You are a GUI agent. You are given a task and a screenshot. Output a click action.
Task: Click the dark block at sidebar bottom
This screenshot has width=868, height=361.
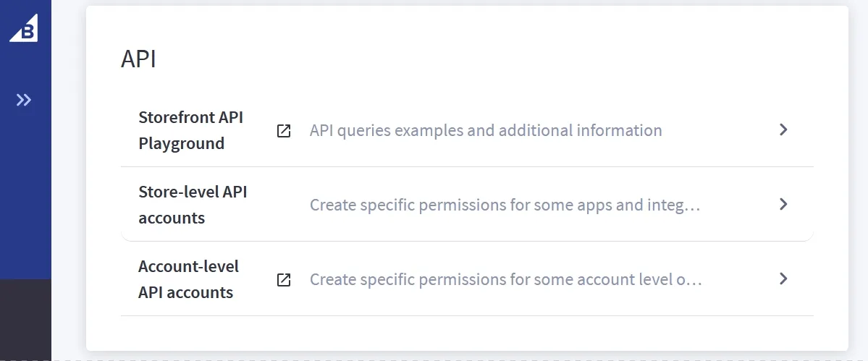tap(25, 318)
